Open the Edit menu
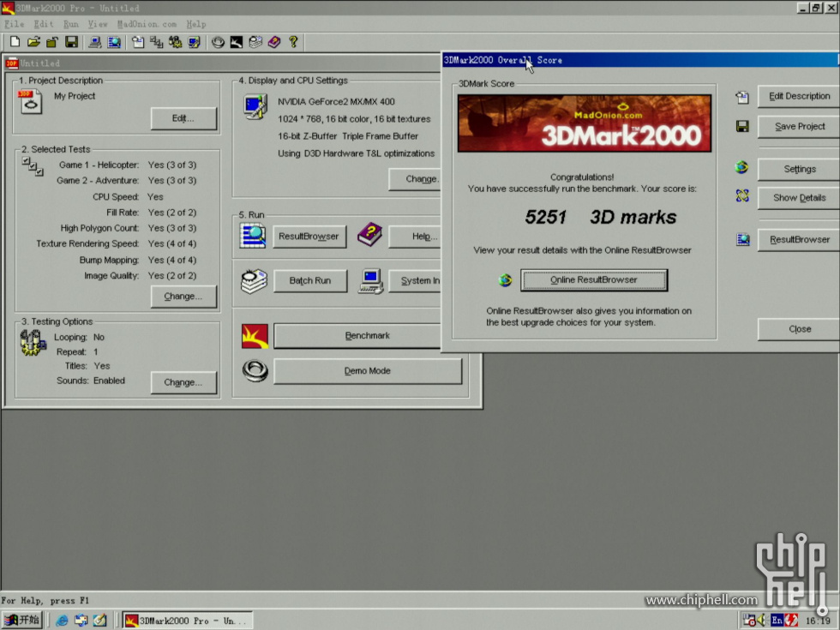 click(44, 24)
